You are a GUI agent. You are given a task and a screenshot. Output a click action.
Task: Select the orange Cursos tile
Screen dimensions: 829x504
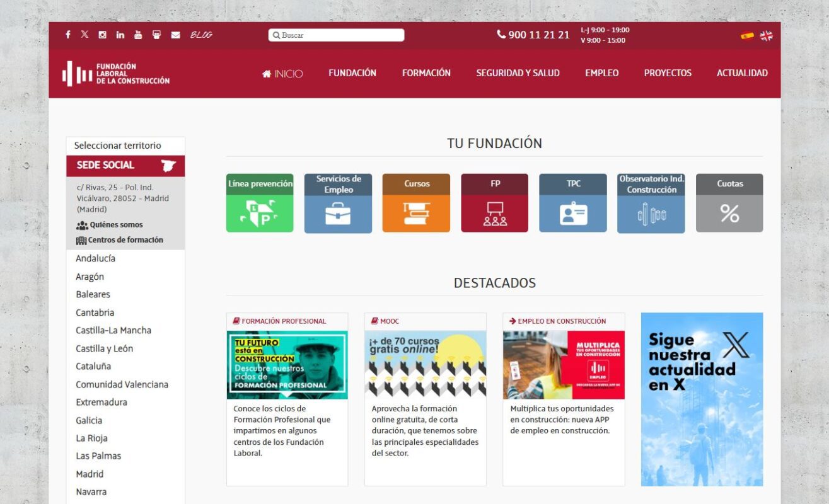coord(416,203)
